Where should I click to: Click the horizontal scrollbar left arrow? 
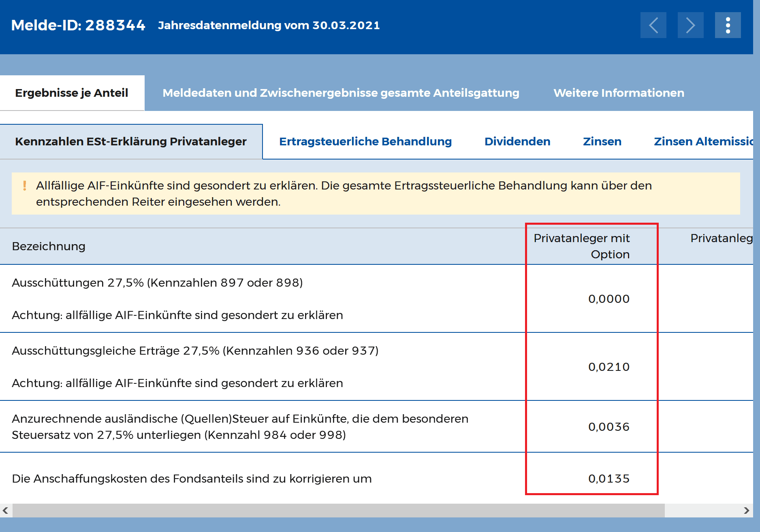(6, 511)
